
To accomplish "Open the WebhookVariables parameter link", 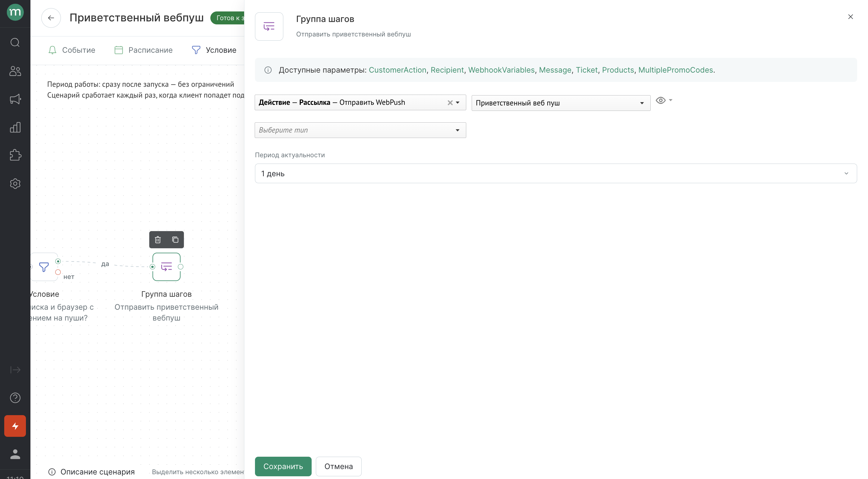I will click(x=502, y=70).
